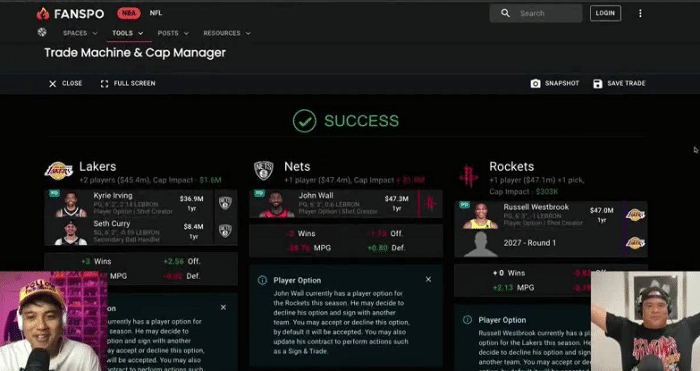Open the three-dot more options menu
Screen dimensions: 700x371
pyautogui.click(x=640, y=13)
